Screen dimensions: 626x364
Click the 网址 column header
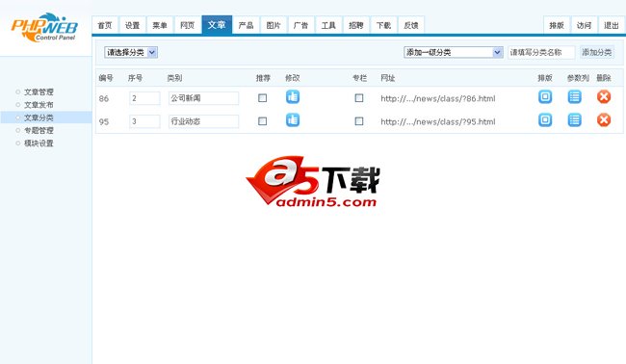coord(388,78)
